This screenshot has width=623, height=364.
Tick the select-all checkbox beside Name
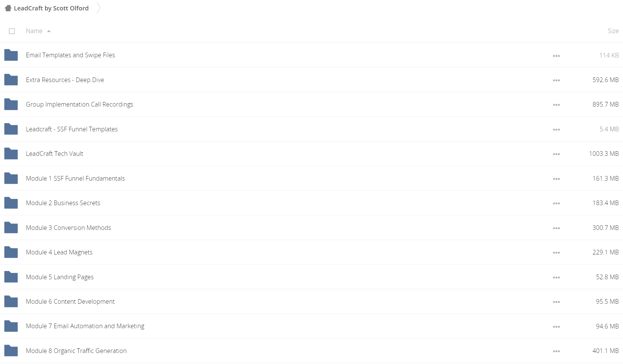(12, 31)
